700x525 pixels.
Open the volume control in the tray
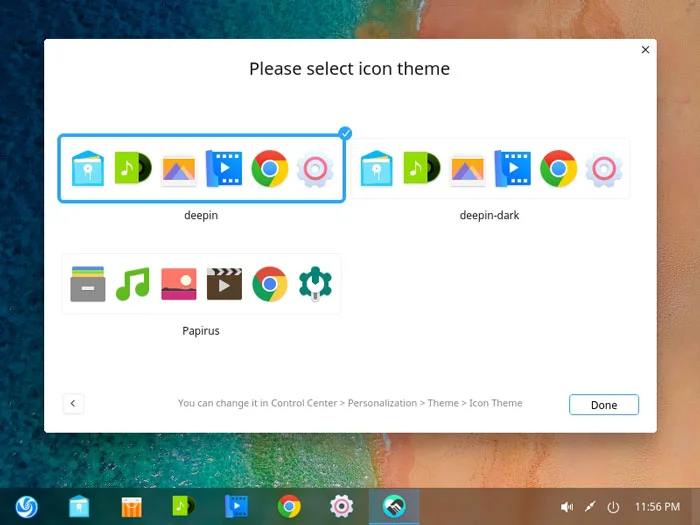[567, 507]
